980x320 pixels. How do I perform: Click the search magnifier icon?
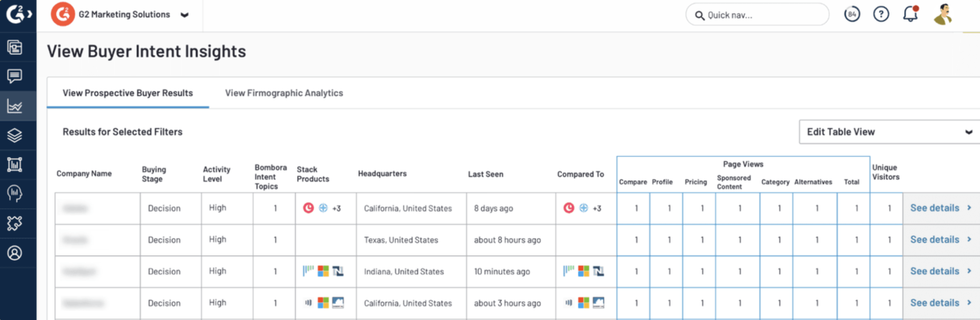699,15
